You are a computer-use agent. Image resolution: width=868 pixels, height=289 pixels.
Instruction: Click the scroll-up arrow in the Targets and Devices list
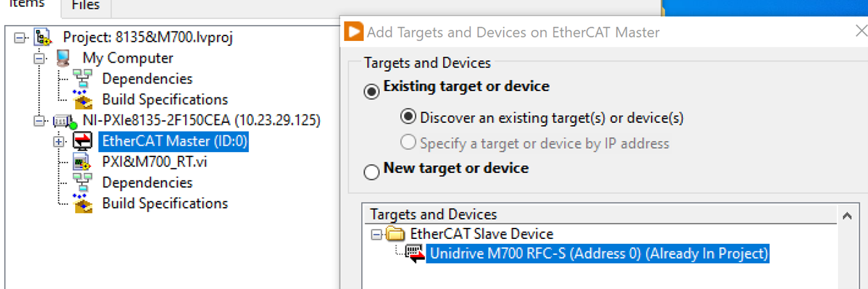[x=847, y=216]
